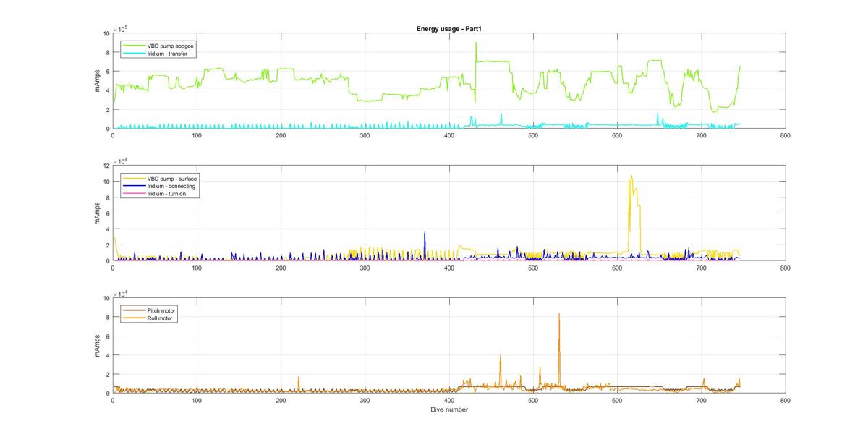Click the "12" y-axis tick of the middle plot

click(105, 166)
